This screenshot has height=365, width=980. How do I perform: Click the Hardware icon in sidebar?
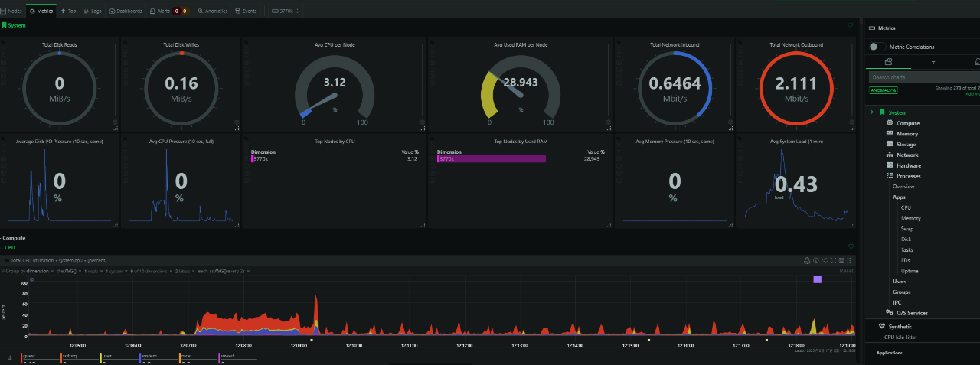pos(890,165)
